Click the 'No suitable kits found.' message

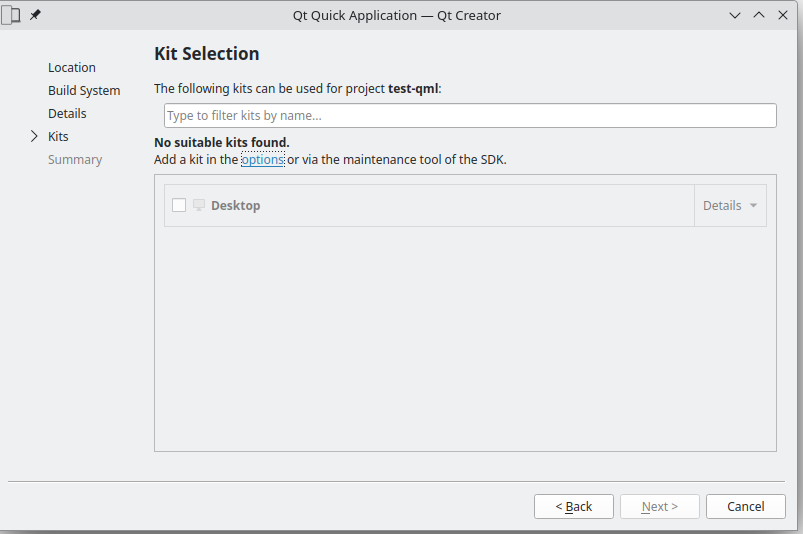coord(222,142)
